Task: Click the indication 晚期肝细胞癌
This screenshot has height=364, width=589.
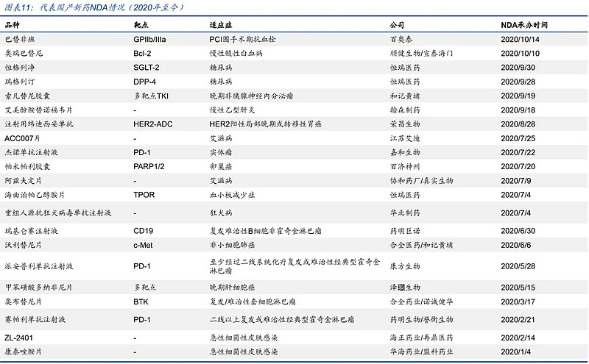Action: (x=232, y=288)
